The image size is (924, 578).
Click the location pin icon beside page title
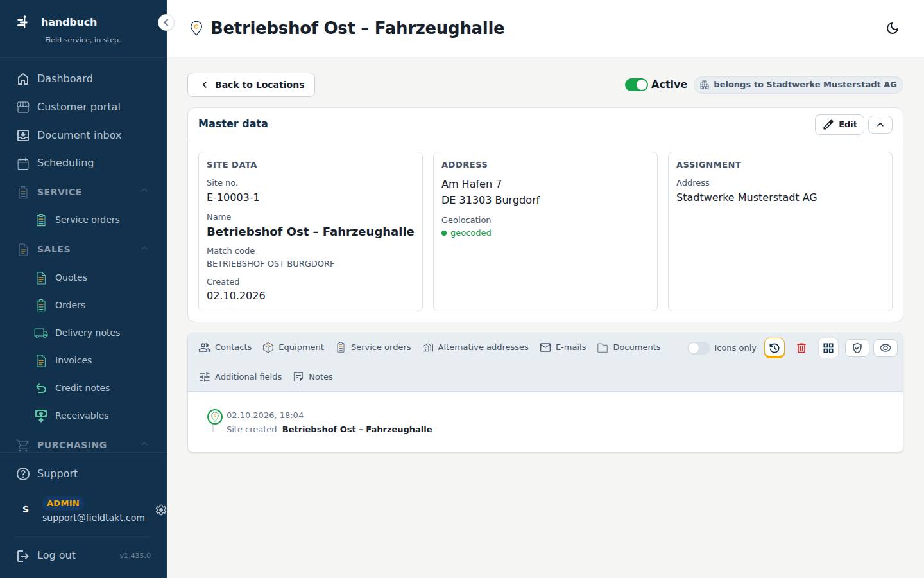click(x=196, y=28)
